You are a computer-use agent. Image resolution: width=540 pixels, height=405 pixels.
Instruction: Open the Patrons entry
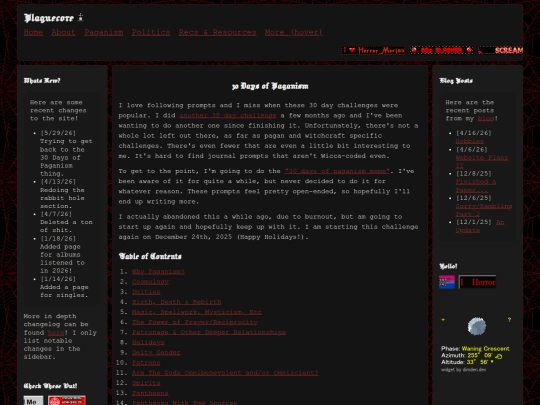coord(146,363)
